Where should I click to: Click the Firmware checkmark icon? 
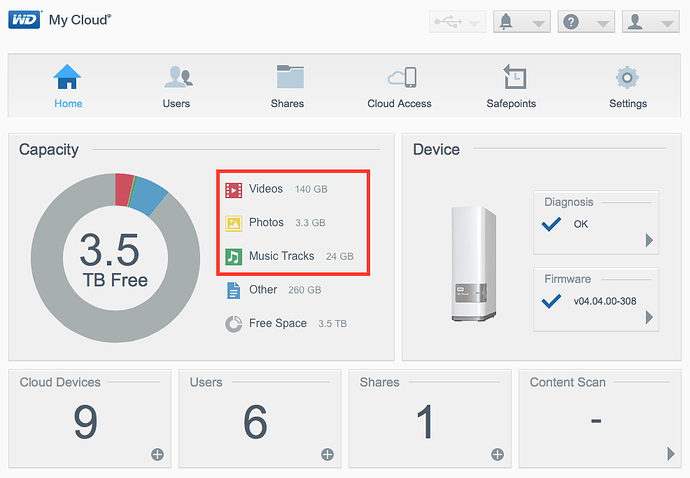pos(551,302)
